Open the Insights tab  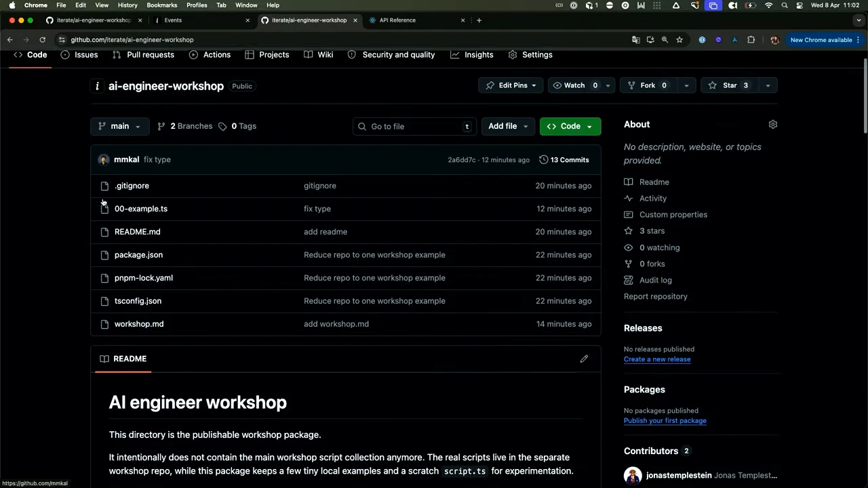pyautogui.click(x=472, y=55)
